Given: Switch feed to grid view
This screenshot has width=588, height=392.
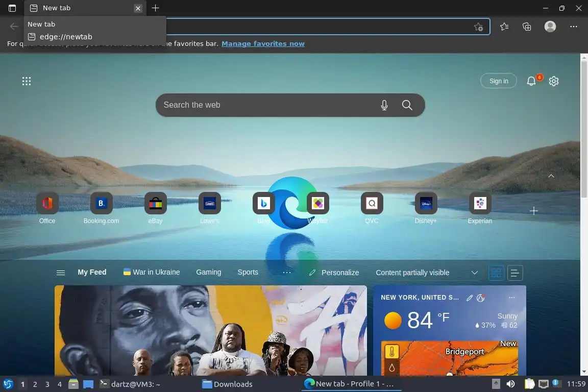Looking at the screenshot, I should (x=496, y=273).
